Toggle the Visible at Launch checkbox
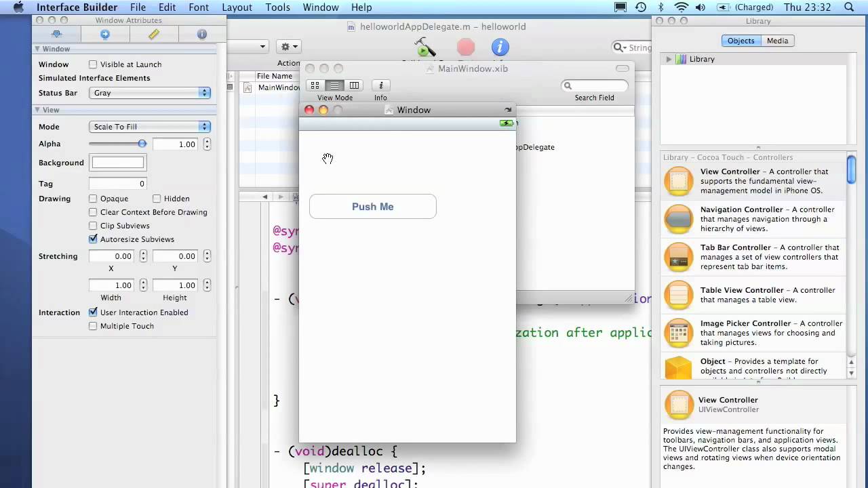Image resolution: width=868 pixels, height=488 pixels. (93, 64)
